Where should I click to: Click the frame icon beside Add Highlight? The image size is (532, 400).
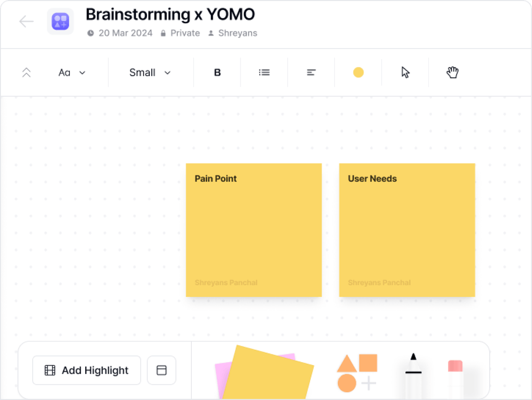pos(162,370)
